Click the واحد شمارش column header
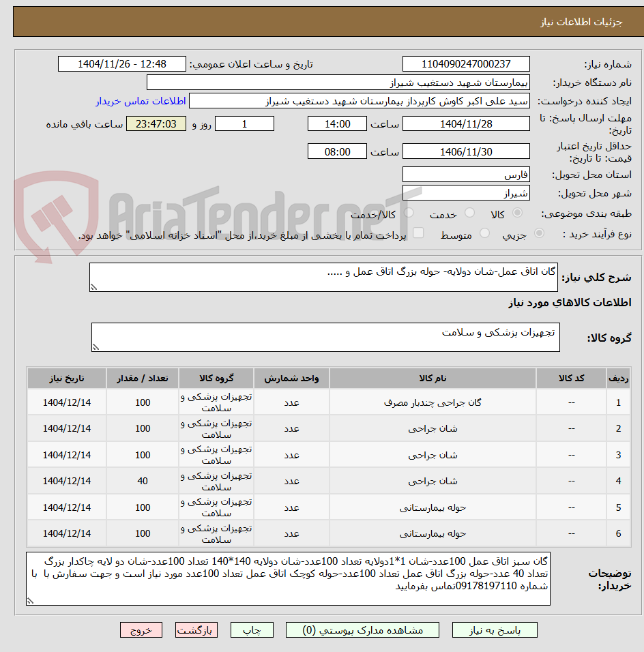This screenshot has width=644, height=652. point(291,379)
